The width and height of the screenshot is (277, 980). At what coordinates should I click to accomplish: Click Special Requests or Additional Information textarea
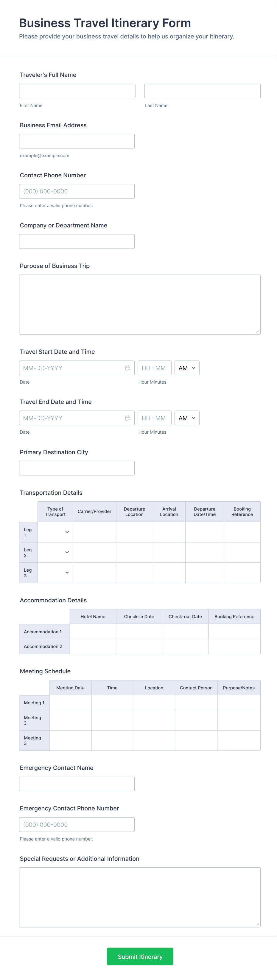click(x=140, y=897)
